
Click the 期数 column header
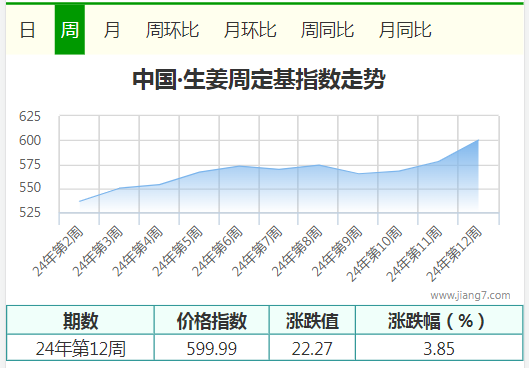point(80,320)
